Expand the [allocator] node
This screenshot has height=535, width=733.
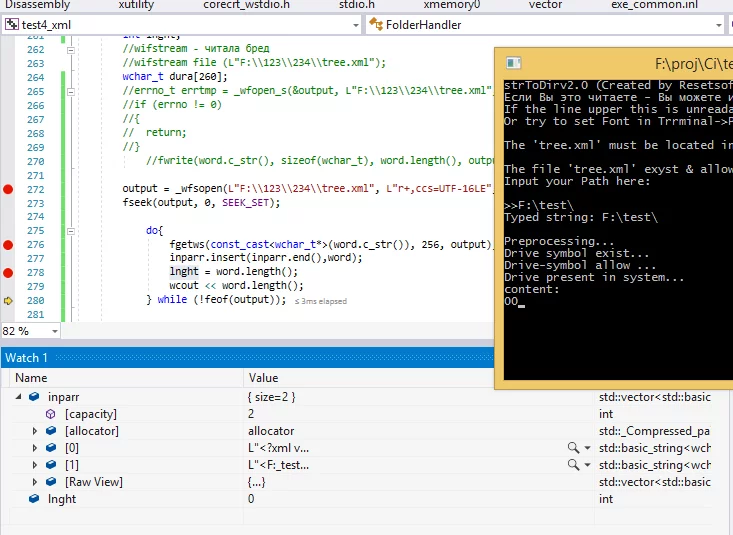pos(35,431)
